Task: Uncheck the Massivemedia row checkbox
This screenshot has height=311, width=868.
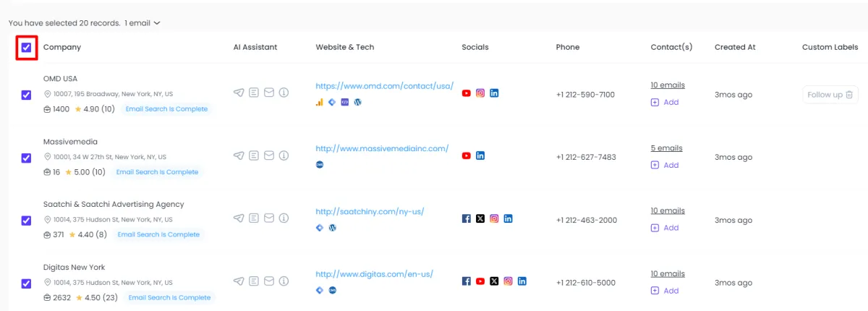Action: tap(27, 158)
